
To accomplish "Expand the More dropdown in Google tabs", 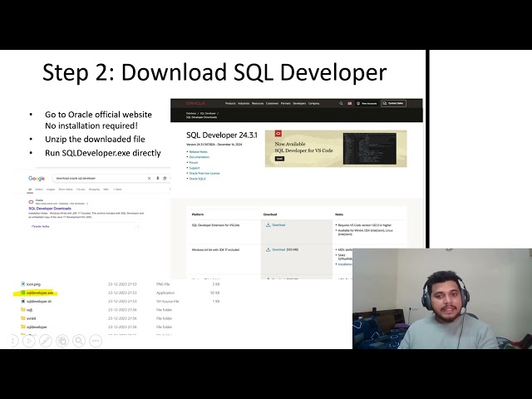I will click(117, 190).
